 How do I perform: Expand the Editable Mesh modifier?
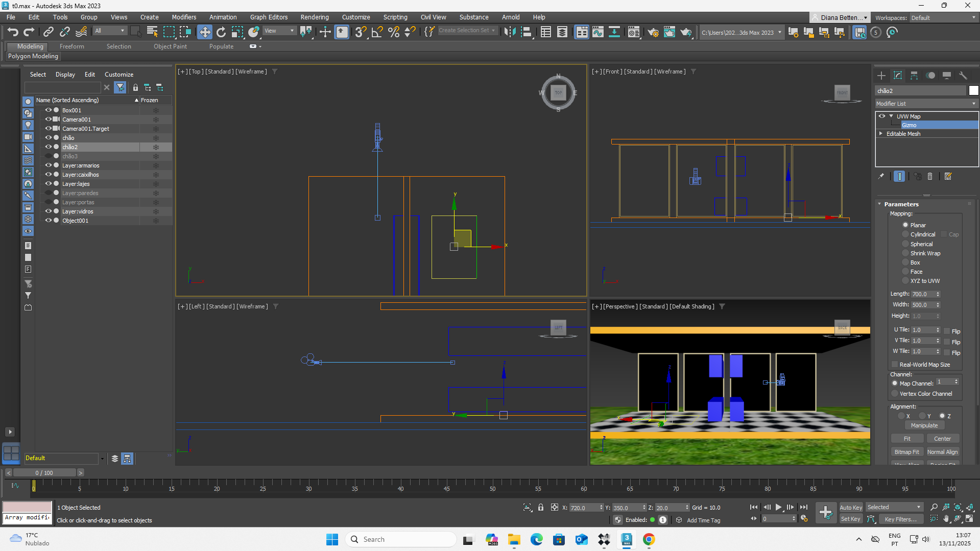(x=881, y=134)
